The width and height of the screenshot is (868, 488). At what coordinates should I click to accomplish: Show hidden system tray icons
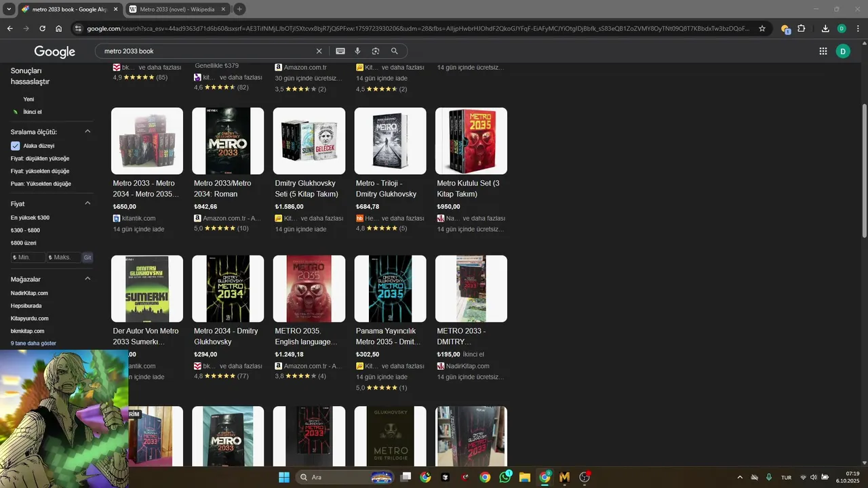click(740, 477)
